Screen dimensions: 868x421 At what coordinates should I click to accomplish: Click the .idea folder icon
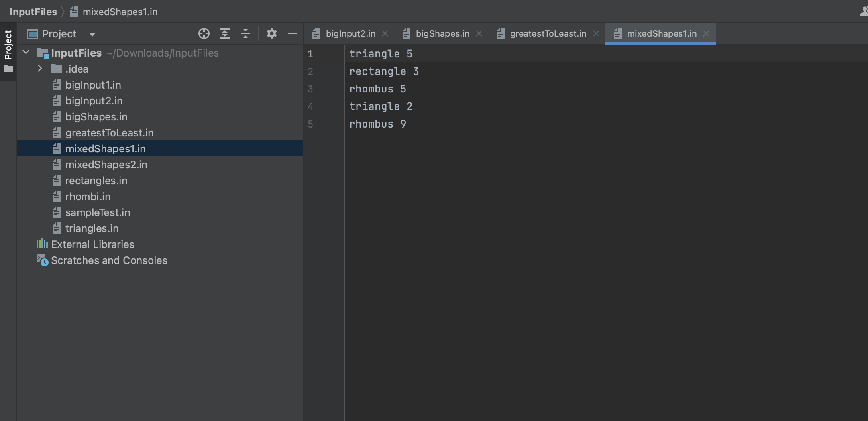pyautogui.click(x=57, y=69)
